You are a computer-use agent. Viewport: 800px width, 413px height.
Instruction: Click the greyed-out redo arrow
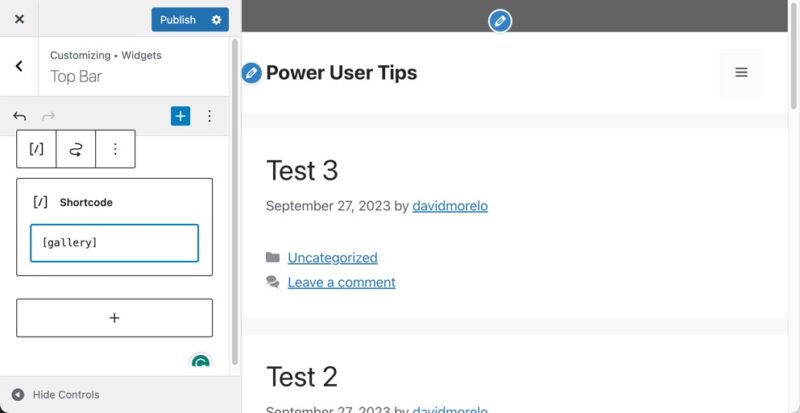coord(48,116)
